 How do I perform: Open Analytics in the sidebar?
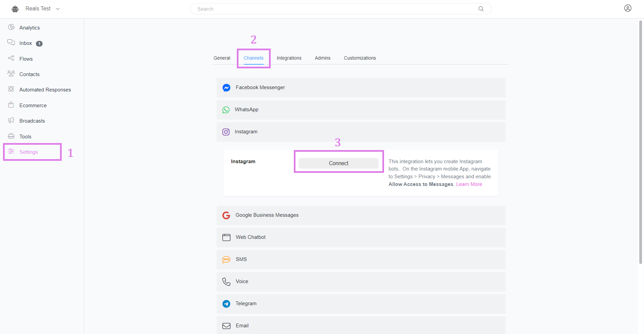[x=30, y=28]
